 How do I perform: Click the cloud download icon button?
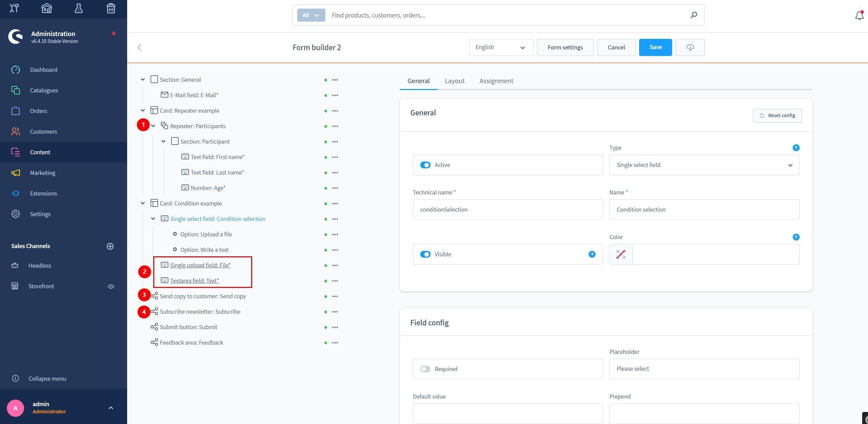(x=690, y=47)
